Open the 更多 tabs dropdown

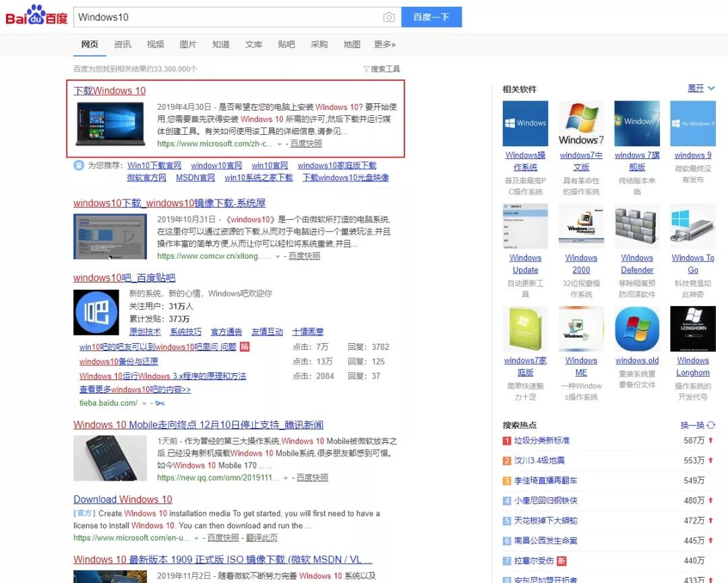(x=383, y=44)
